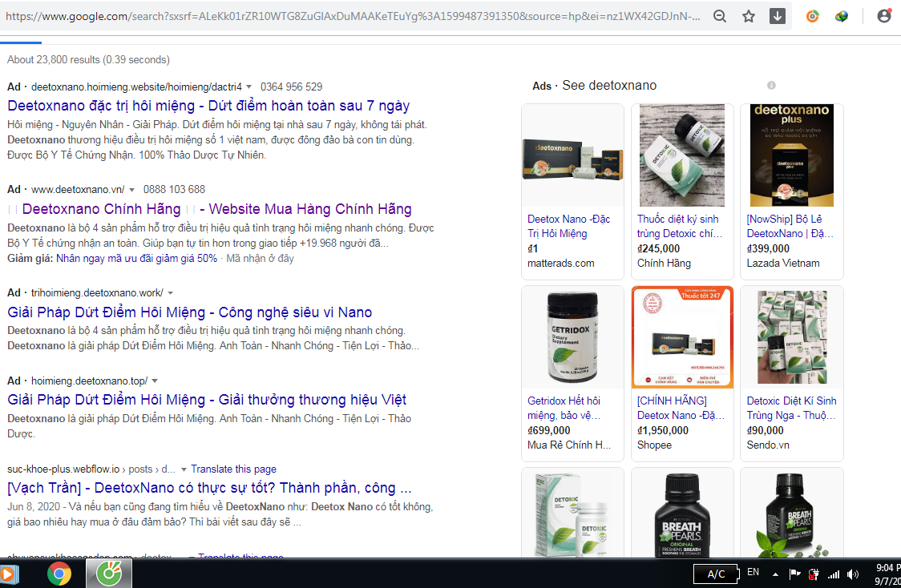Open the Internet Download Manager extension icon
The height and width of the screenshot is (588, 901).
[842, 16]
